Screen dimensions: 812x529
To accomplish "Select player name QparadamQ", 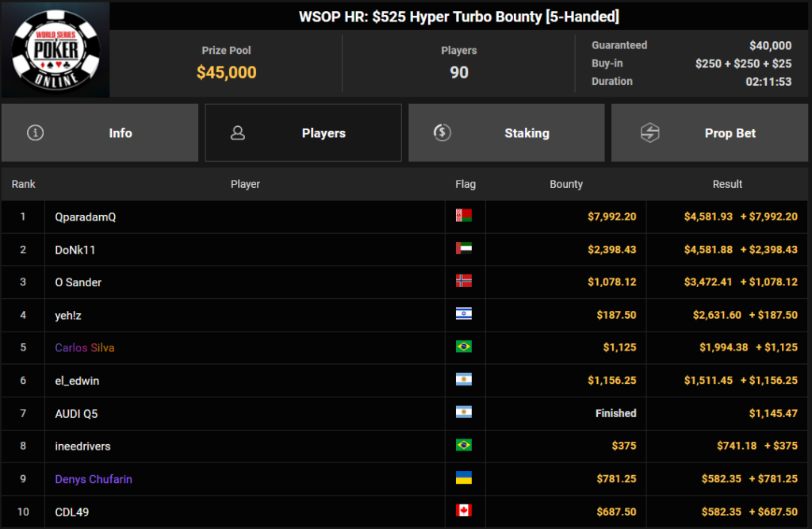I will 86,217.
